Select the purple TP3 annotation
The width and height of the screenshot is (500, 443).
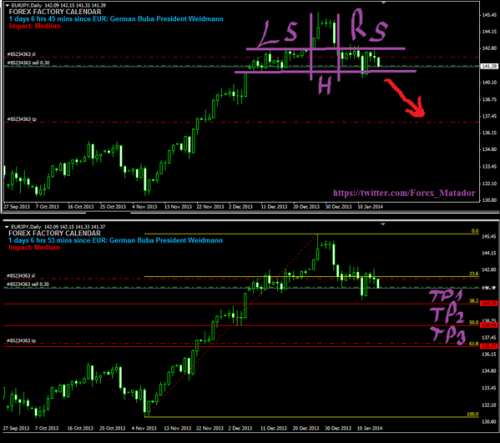coord(448,335)
